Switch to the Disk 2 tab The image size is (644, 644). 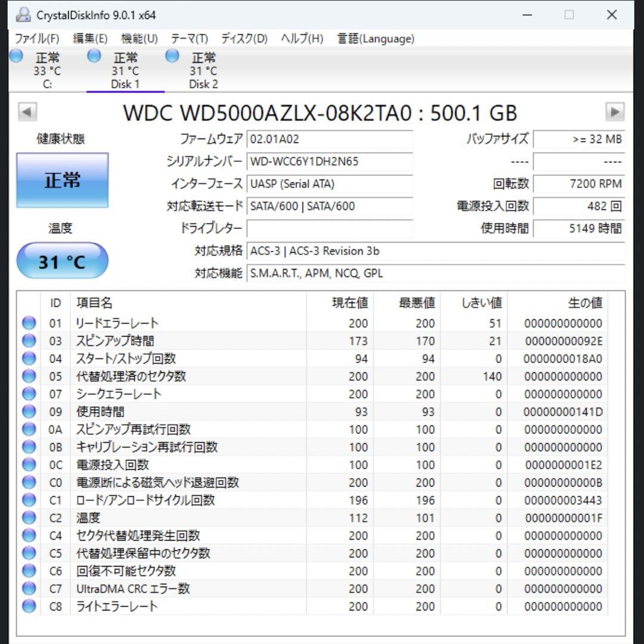tap(203, 70)
